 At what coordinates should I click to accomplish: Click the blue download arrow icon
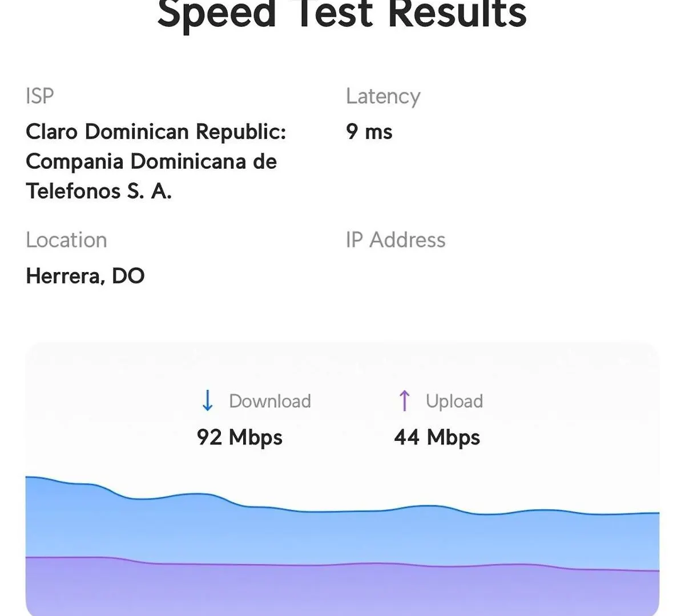(208, 401)
